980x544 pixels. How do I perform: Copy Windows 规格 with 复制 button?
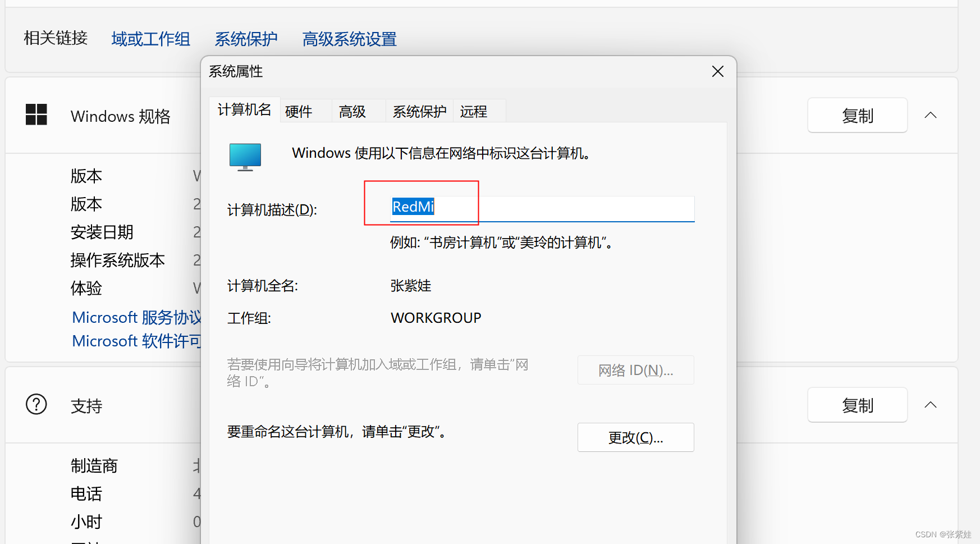coord(858,115)
